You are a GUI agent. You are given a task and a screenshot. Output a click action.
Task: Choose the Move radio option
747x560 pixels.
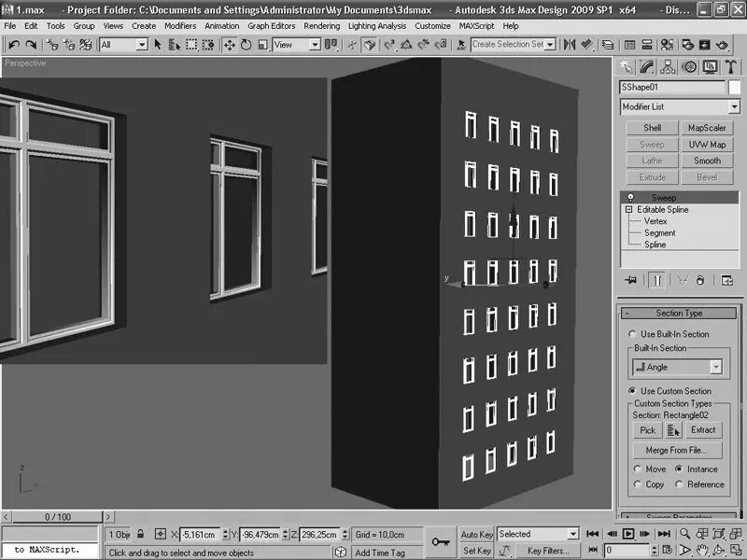pyautogui.click(x=638, y=469)
